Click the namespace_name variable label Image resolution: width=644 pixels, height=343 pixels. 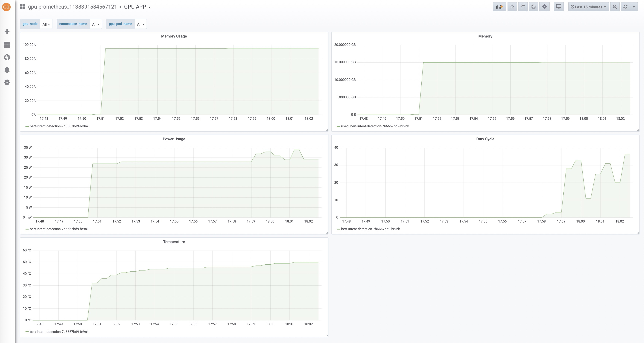(x=73, y=24)
